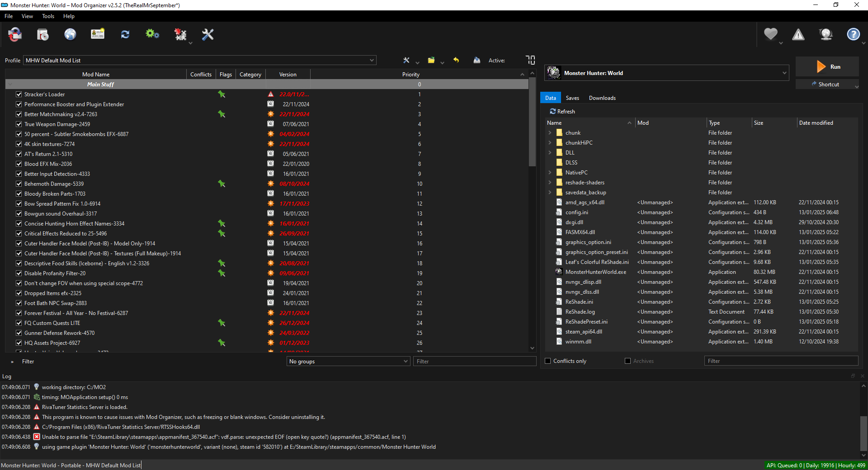Screen dimensions: 868x470
Task: Click the undock icon of the Log panel
Action: pyautogui.click(x=853, y=376)
